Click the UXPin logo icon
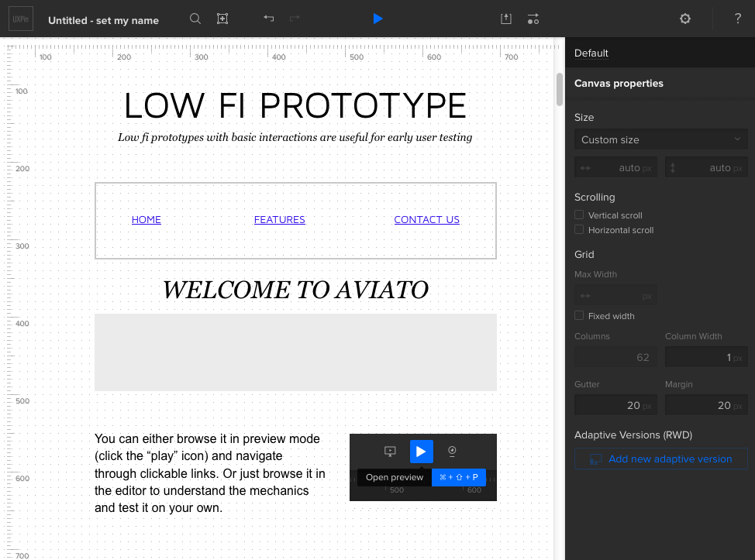 (21, 19)
